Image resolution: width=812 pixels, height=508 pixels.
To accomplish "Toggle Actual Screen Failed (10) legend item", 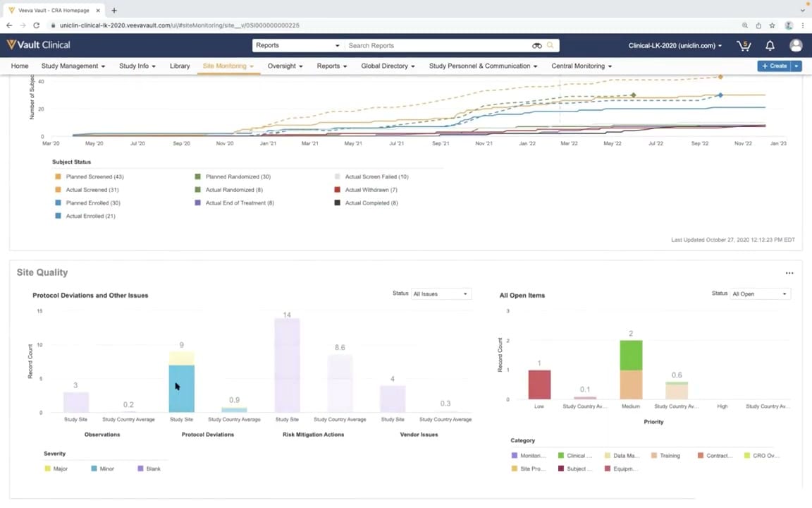I will pos(371,177).
